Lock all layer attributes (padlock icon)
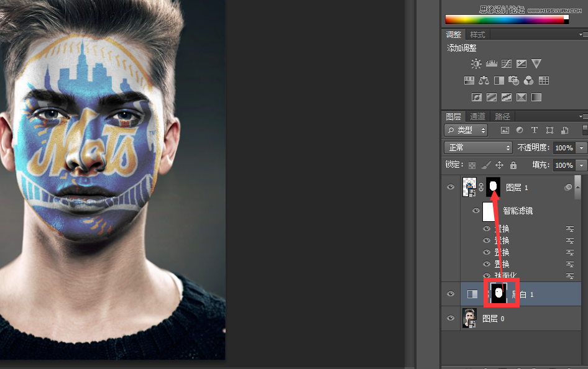 513,165
